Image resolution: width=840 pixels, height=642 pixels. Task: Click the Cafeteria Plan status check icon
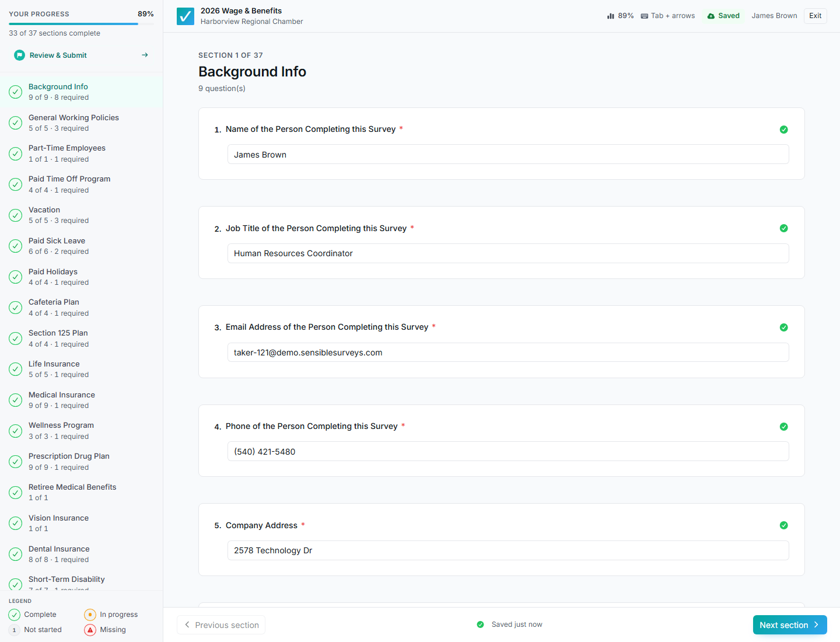pos(16,308)
